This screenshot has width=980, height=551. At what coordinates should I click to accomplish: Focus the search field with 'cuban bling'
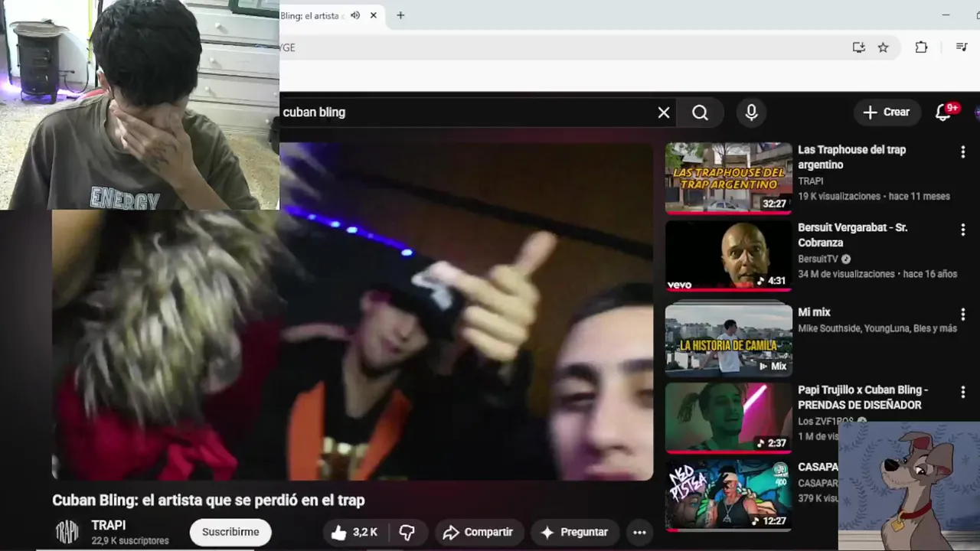point(467,112)
